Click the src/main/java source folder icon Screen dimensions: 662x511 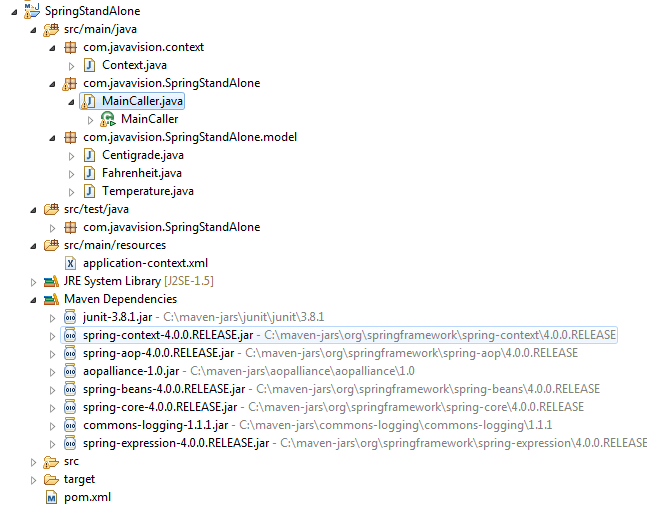51,30
